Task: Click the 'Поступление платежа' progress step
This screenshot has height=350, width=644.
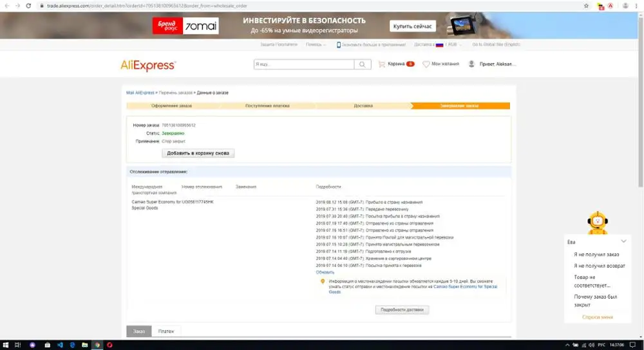Action: 267,106
